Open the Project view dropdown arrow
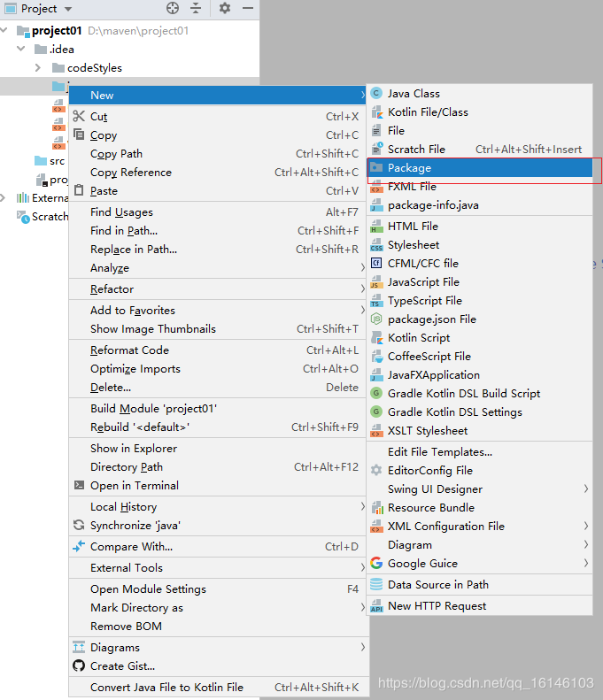 point(68,9)
